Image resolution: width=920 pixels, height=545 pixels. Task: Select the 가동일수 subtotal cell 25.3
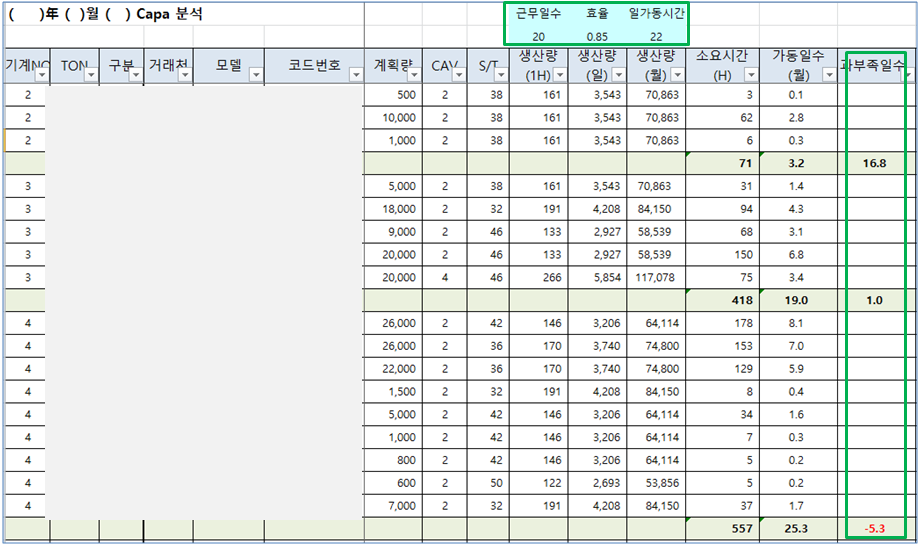(x=799, y=529)
